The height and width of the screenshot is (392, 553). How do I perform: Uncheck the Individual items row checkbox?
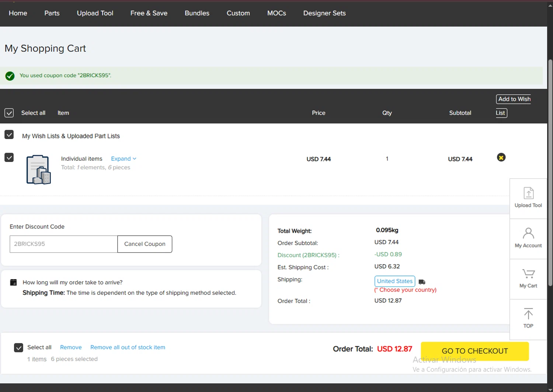(9, 157)
